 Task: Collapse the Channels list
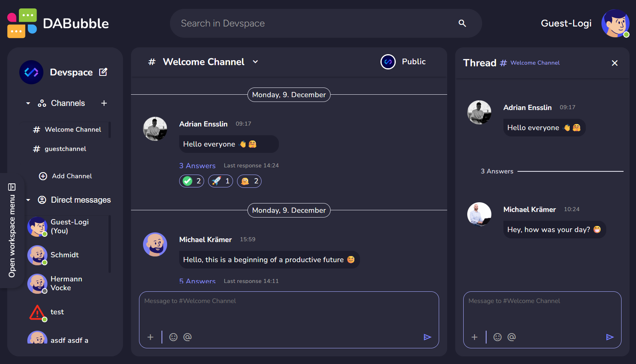pyautogui.click(x=28, y=104)
